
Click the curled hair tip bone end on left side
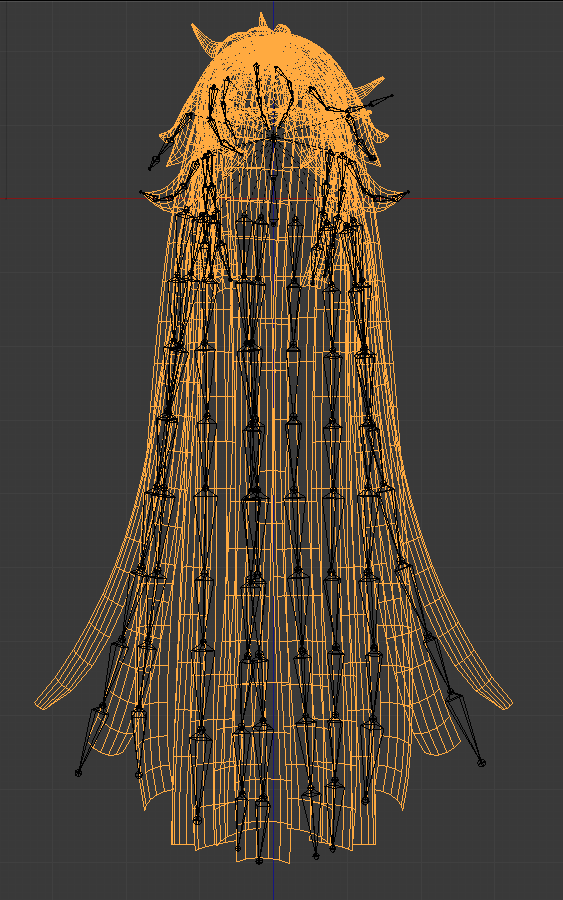click(x=141, y=192)
